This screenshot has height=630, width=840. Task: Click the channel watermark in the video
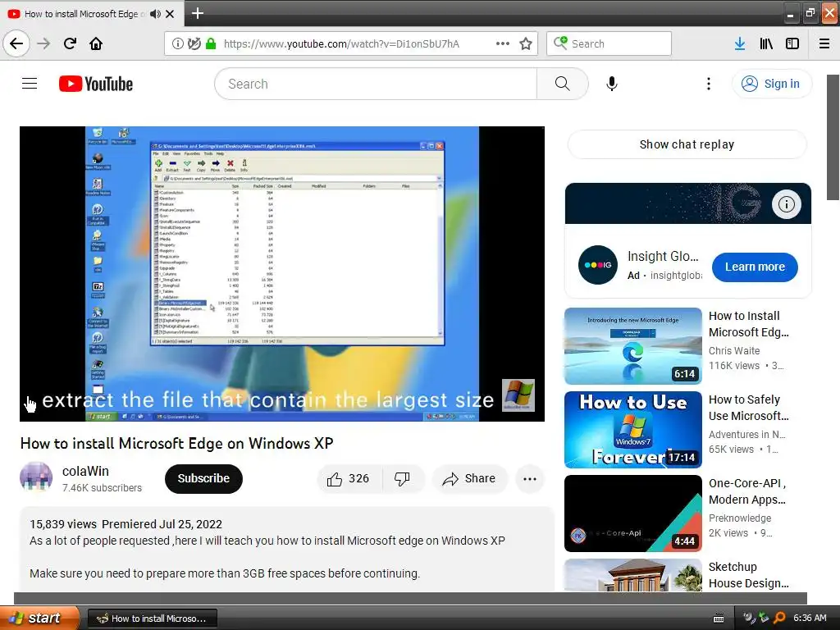[x=518, y=395]
